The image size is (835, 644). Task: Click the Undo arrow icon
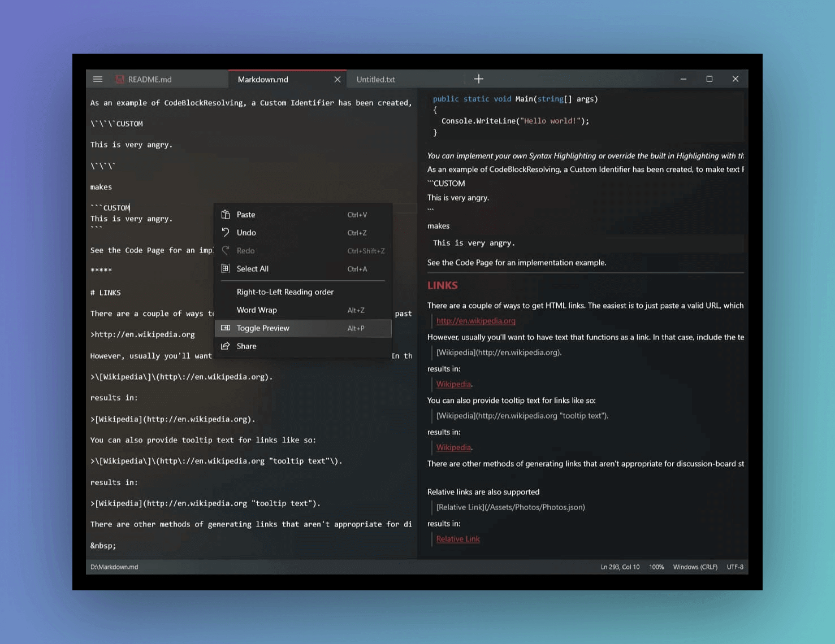pyautogui.click(x=226, y=233)
